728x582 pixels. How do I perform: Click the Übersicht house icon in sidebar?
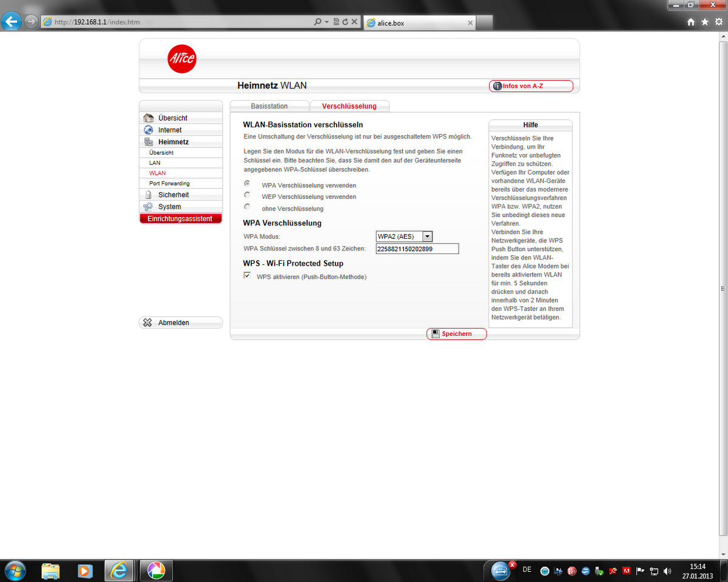148,118
